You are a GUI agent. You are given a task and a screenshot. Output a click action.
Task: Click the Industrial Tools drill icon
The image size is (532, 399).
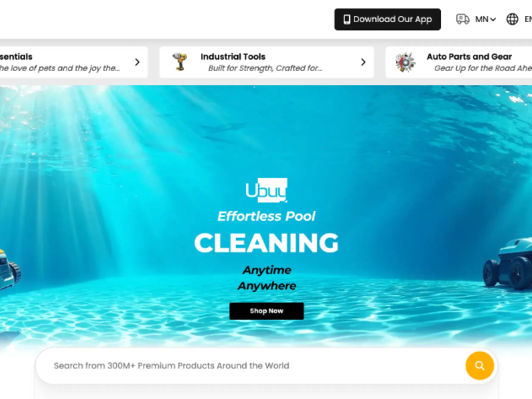180,62
